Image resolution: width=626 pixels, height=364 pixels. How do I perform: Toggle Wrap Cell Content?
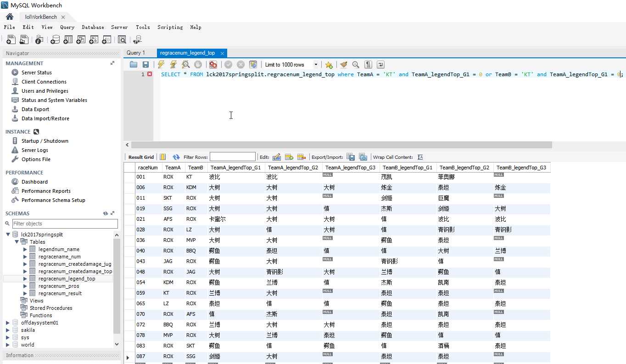coord(420,157)
